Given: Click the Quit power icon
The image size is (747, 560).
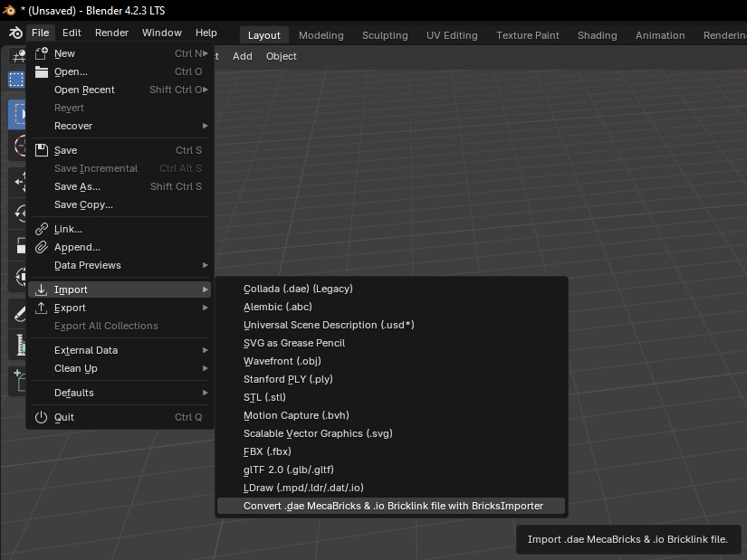Looking at the screenshot, I should [41, 417].
